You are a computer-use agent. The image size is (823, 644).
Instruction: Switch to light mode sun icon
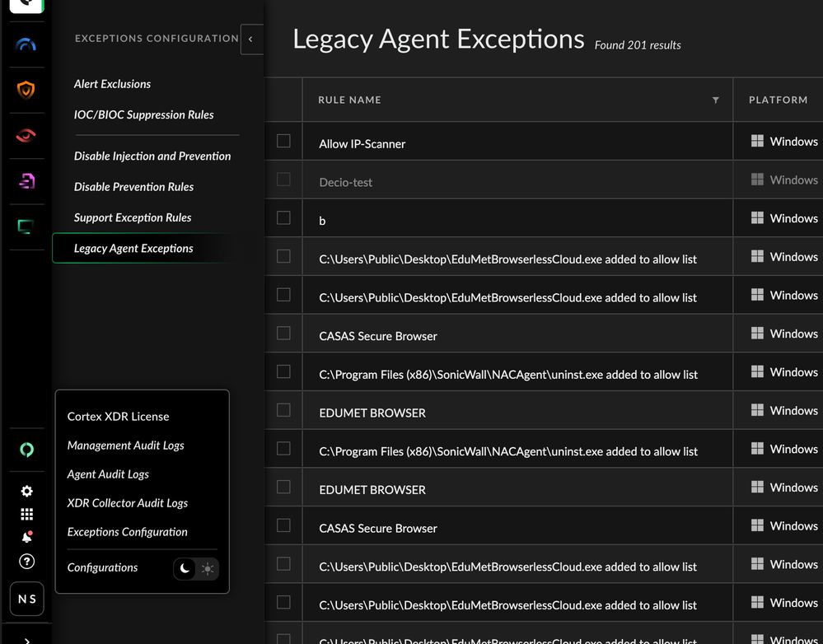[x=208, y=569]
